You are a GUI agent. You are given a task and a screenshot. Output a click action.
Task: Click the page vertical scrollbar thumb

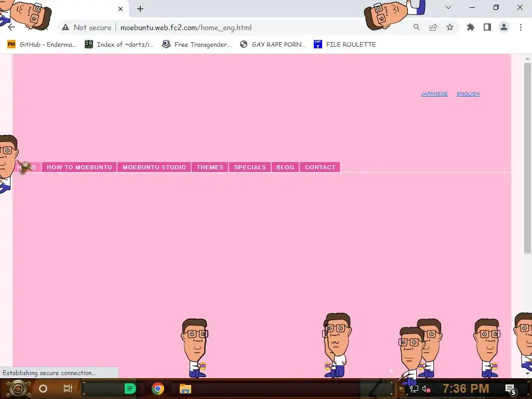[x=527, y=158]
